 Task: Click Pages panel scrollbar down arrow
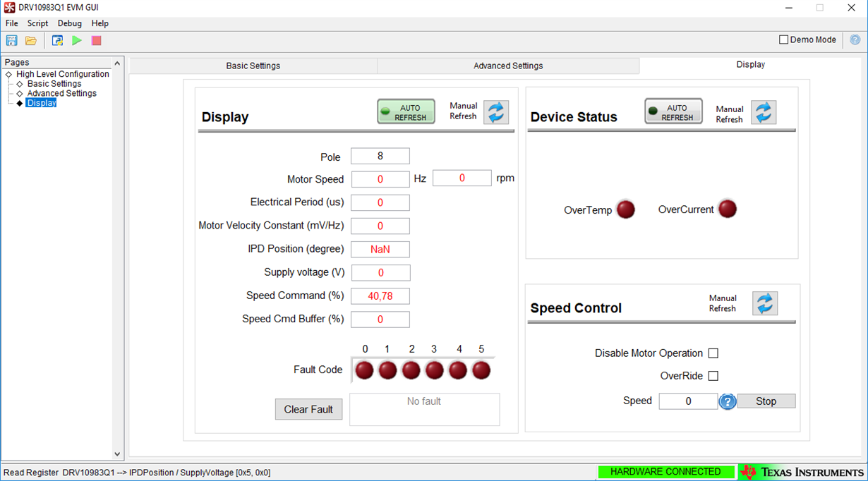pyautogui.click(x=118, y=455)
